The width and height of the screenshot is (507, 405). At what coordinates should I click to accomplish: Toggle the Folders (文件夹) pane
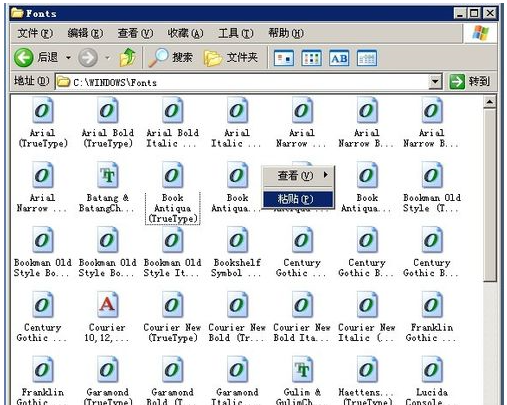(231, 57)
